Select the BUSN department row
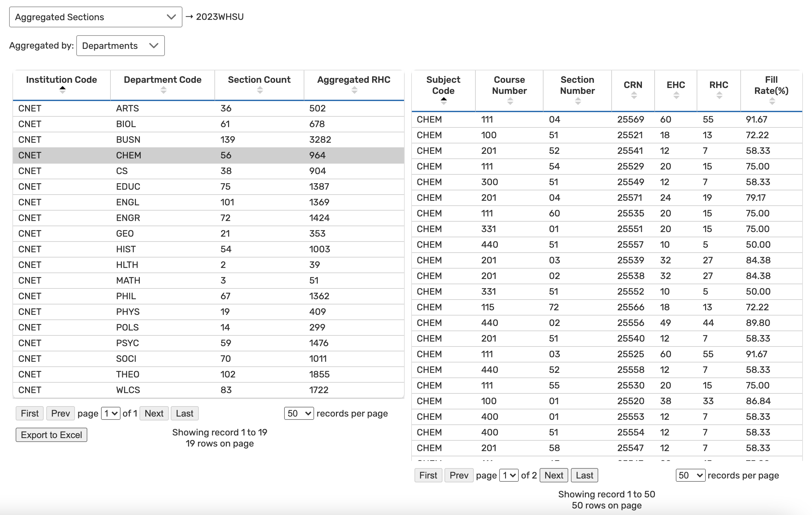Image resolution: width=812 pixels, height=515 pixels. click(x=209, y=140)
